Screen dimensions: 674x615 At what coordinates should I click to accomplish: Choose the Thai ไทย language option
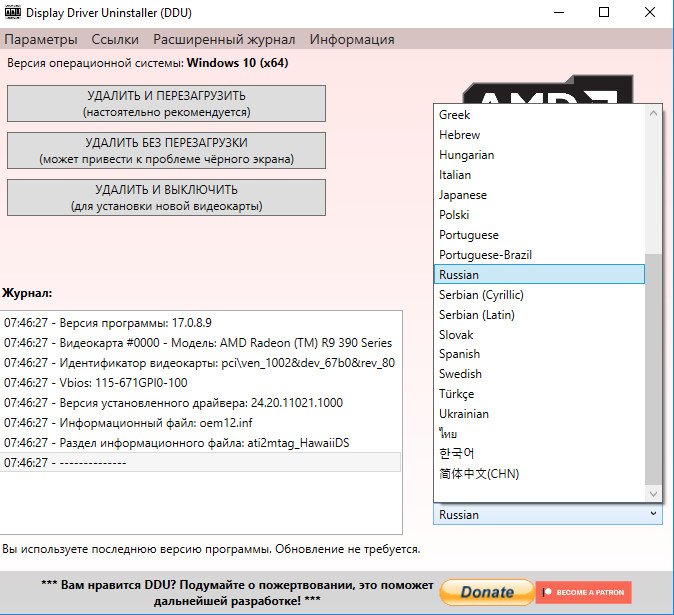coord(539,433)
